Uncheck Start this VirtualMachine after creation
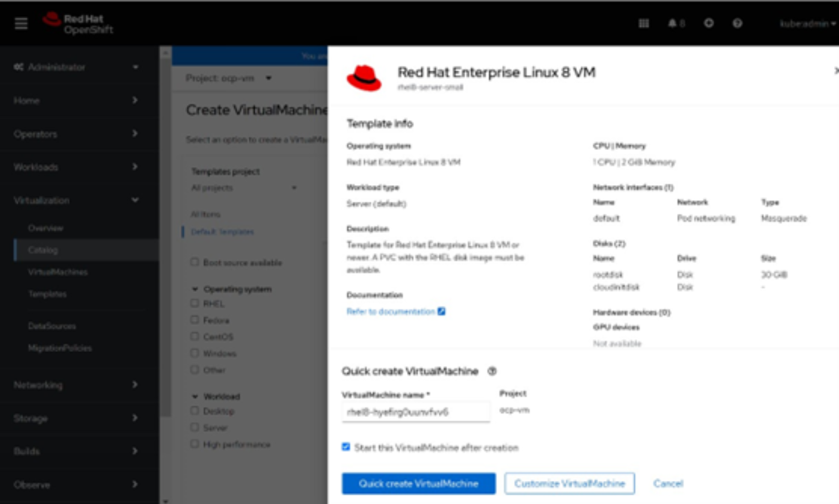This screenshot has width=839, height=504. click(x=346, y=447)
